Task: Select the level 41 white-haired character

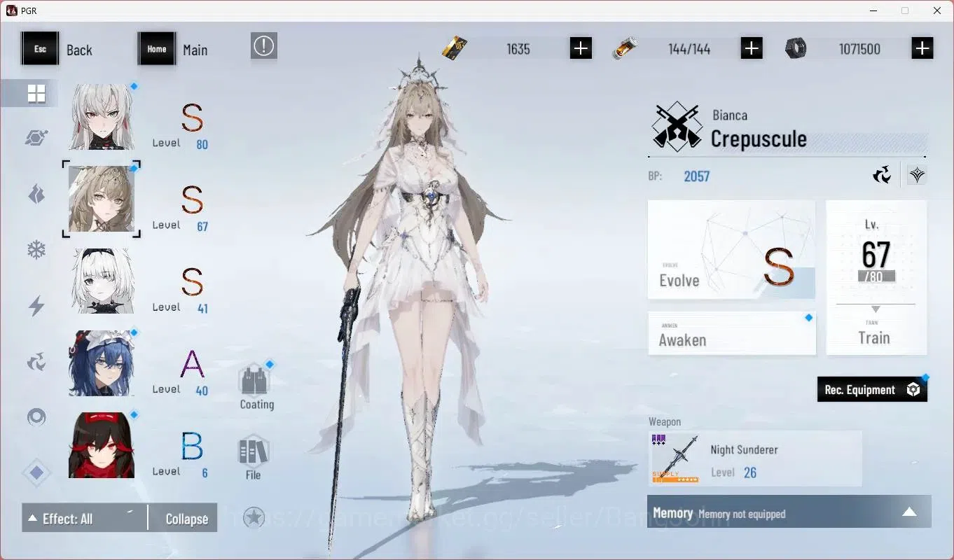Action: coord(102,281)
